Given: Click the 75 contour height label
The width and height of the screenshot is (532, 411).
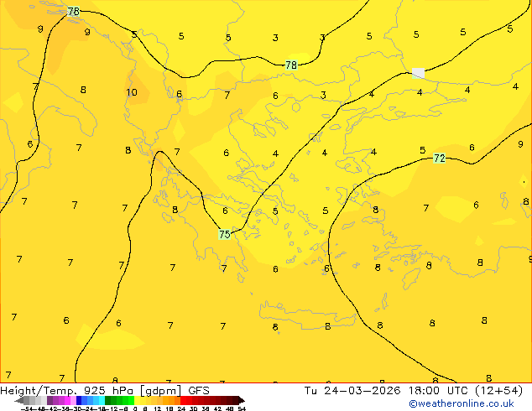Looking at the screenshot, I should (x=225, y=234).
